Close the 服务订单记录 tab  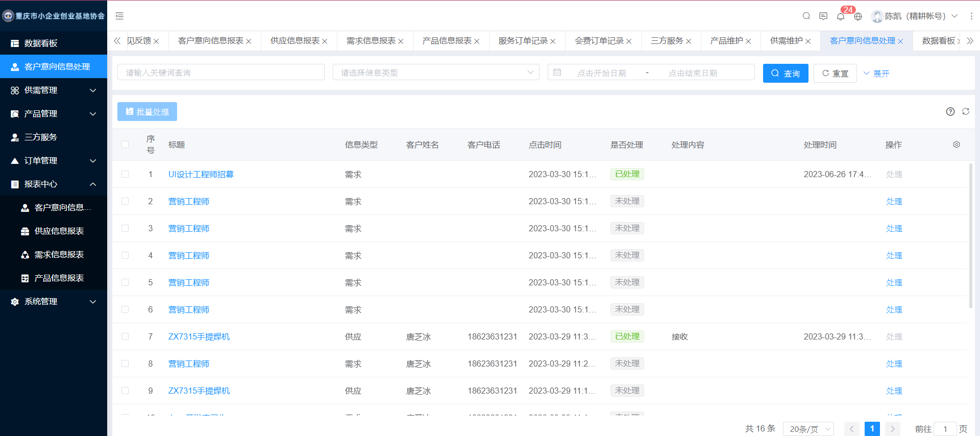pyautogui.click(x=553, y=41)
